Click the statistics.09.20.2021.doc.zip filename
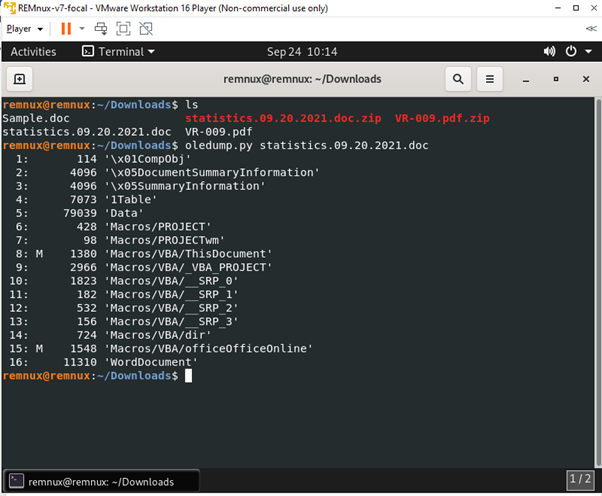Image resolution: width=602 pixels, height=496 pixels. tap(283, 118)
